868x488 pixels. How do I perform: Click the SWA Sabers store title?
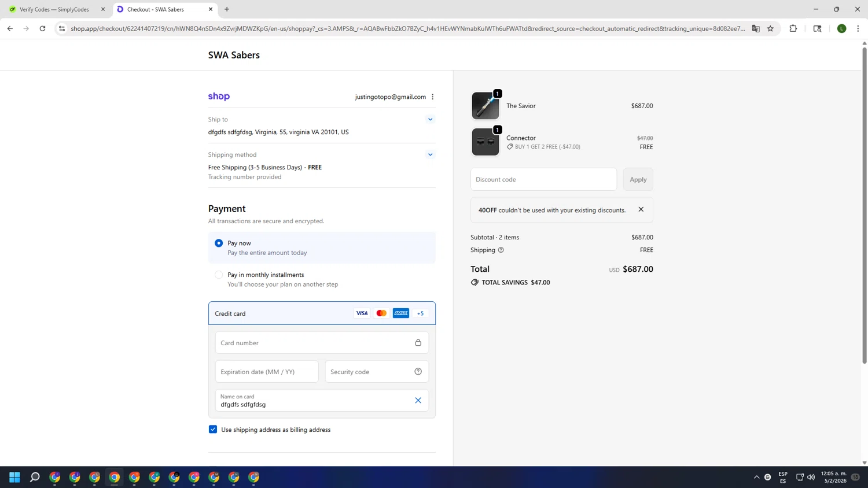pyautogui.click(x=234, y=55)
